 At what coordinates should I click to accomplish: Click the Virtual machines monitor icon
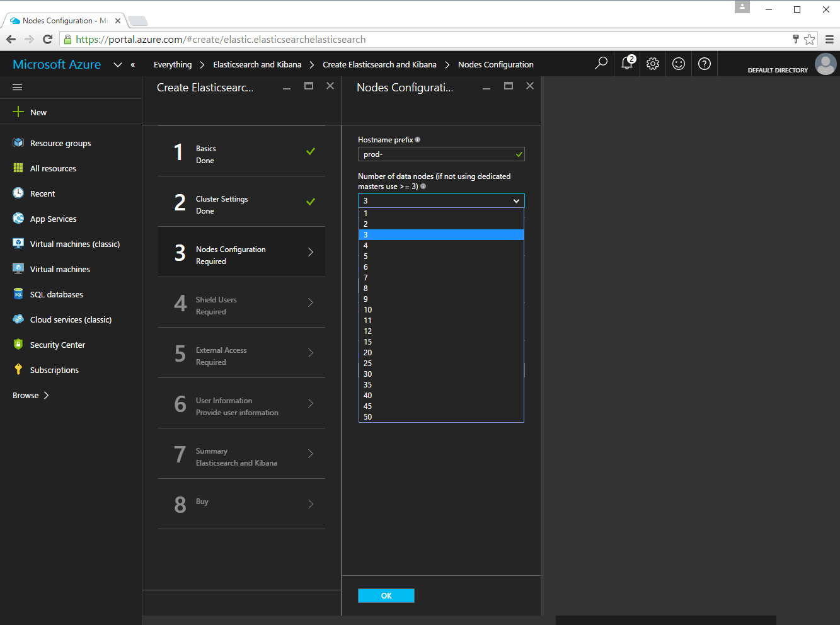18,268
